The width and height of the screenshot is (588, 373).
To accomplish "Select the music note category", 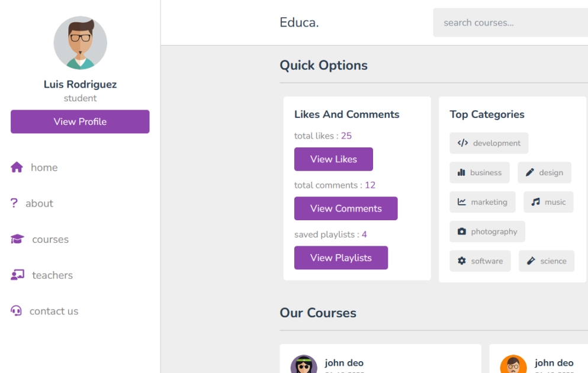I will 535,202.
